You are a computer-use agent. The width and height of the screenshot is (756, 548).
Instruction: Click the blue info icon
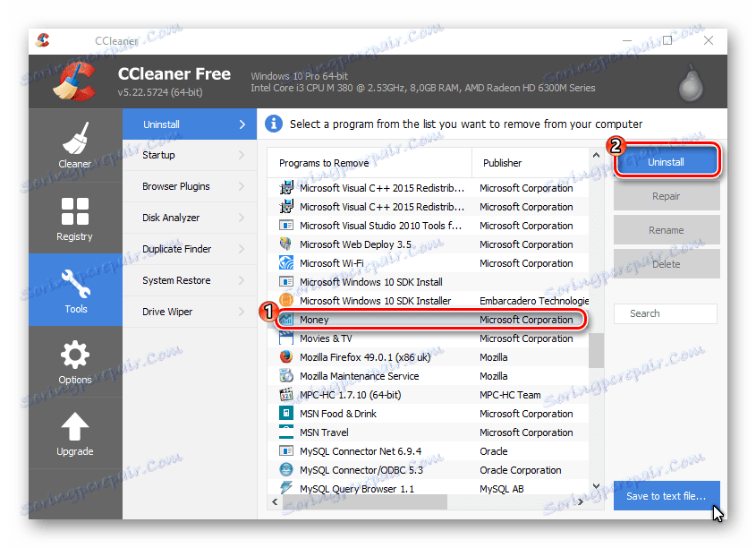[274, 124]
